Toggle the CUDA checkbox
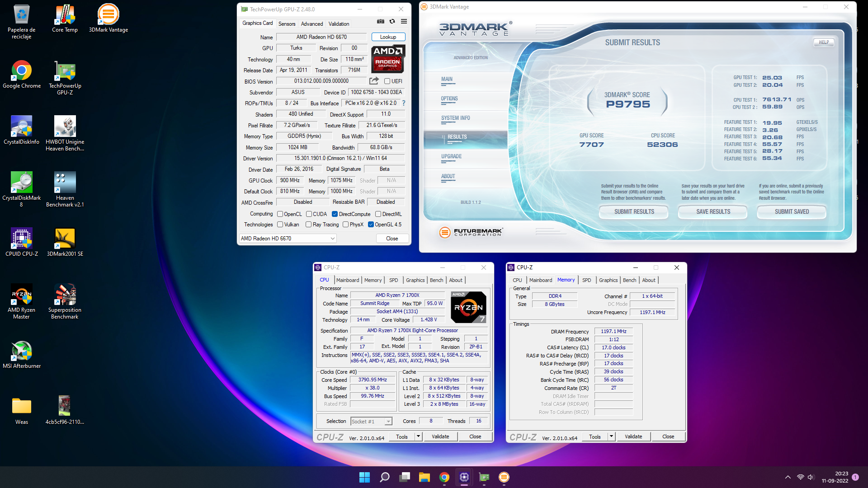 pos(309,214)
